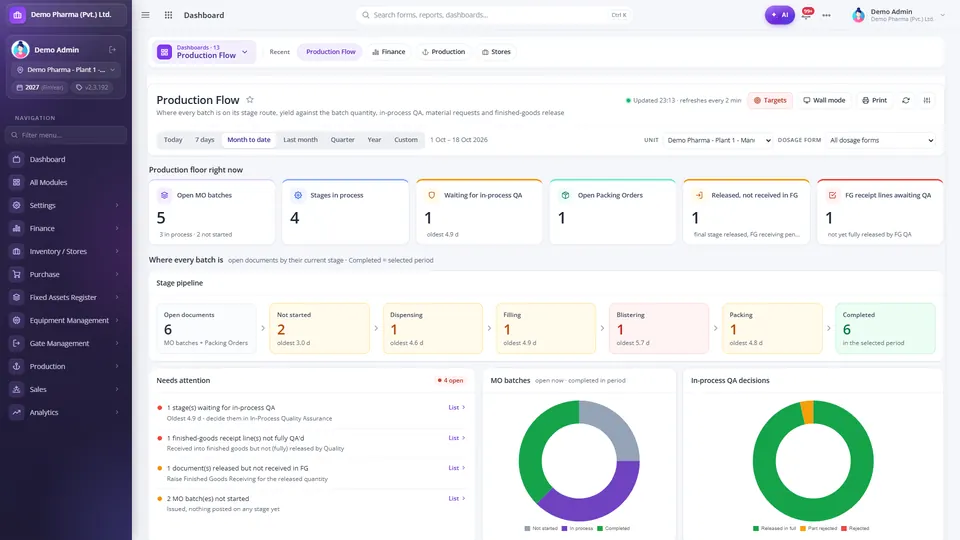Click the Released, not received in FG icon
Image resolution: width=960 pixels, height=540 pixels.
pos(699,195)
